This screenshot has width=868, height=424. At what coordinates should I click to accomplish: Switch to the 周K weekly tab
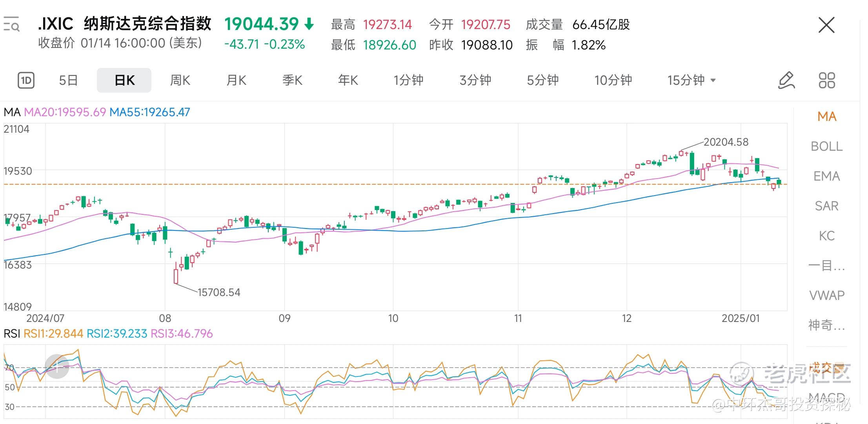(x=180, y=80)
